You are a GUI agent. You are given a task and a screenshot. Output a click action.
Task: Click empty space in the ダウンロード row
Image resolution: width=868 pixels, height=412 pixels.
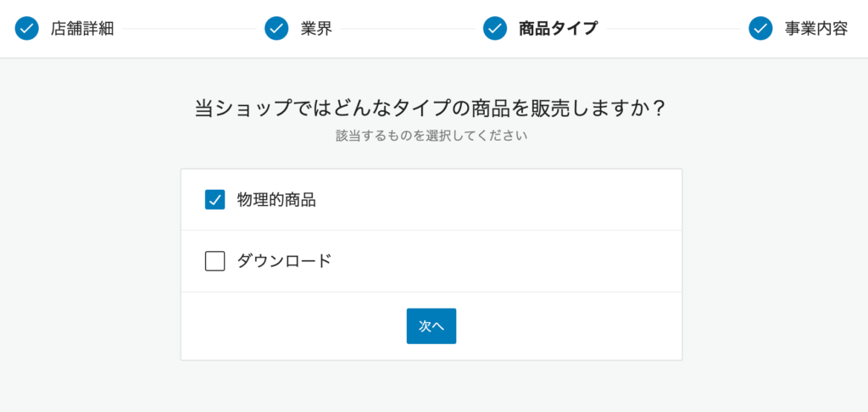tap(498, 261)
